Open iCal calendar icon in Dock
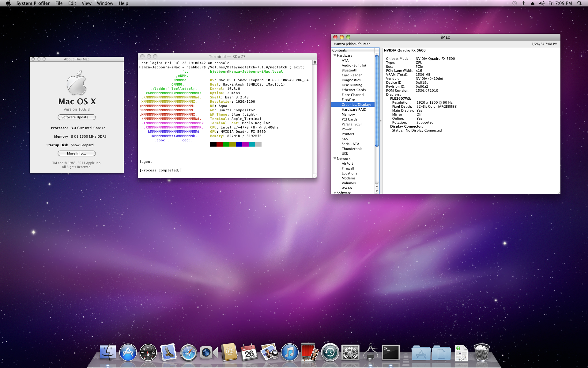The height and width of the screenshot is (368, 588). coord(249,352)
